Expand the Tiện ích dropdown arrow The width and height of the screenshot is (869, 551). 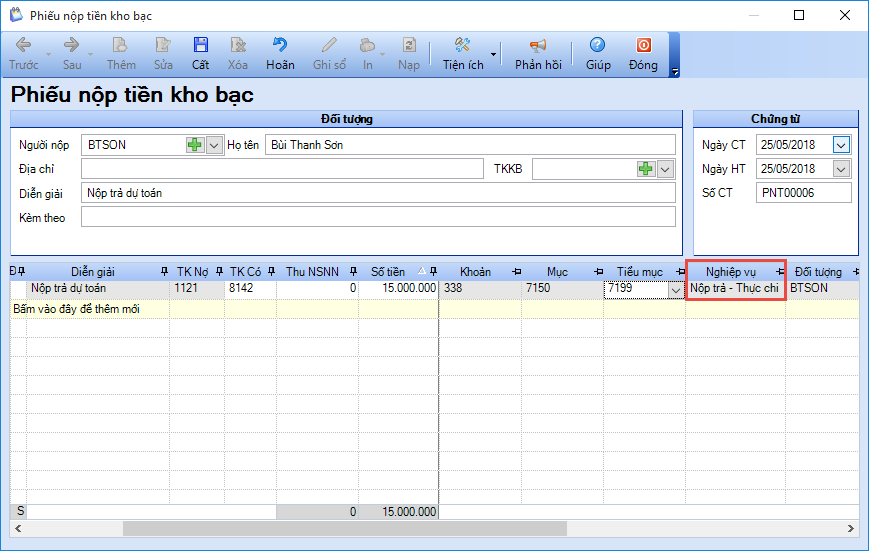pyautogui.click(x=493, y=54)
